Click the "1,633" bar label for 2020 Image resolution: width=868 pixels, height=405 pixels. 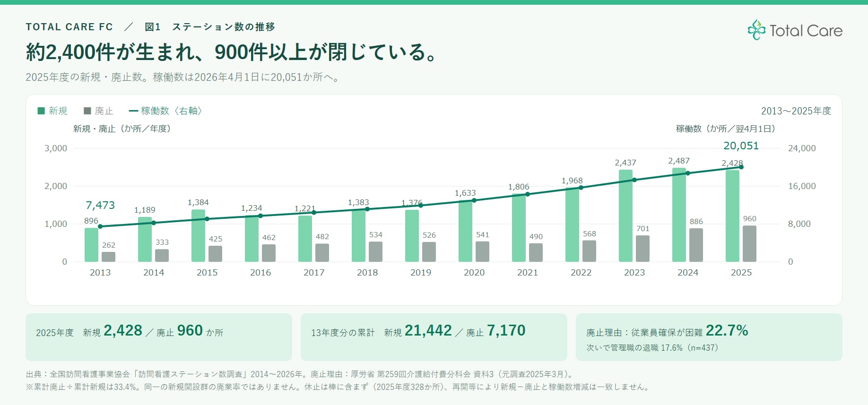tap(465, 193)
